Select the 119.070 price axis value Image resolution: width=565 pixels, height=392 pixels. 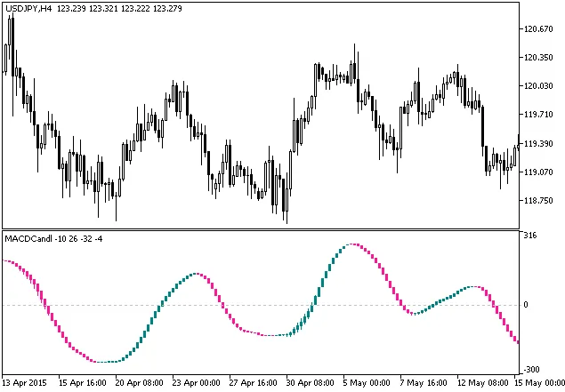point(538,172)
